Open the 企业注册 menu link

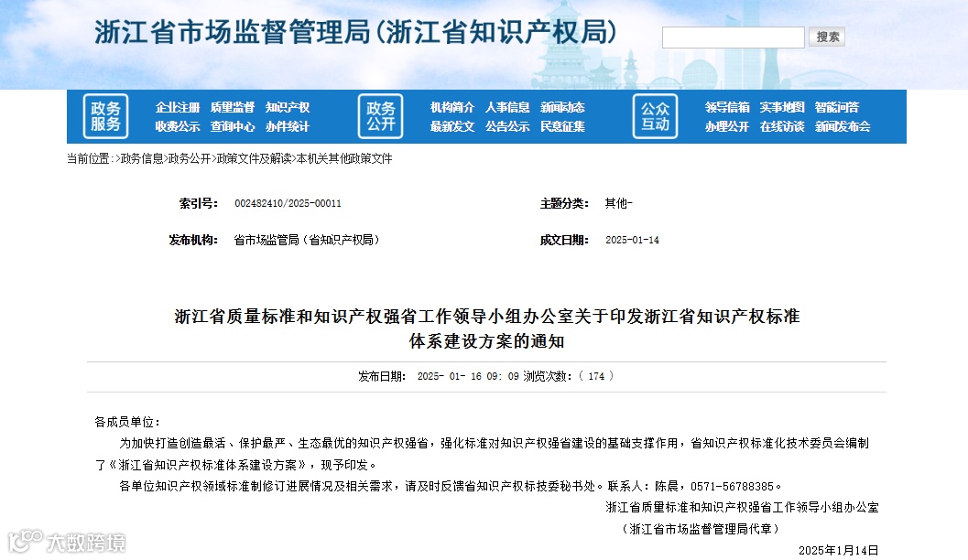(x=178, y=107)
